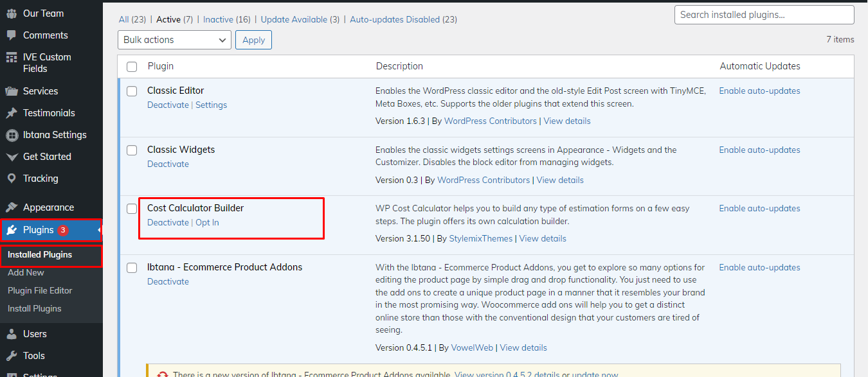Check the Classic Editor plugin checkbox

[x=132, y=91]
